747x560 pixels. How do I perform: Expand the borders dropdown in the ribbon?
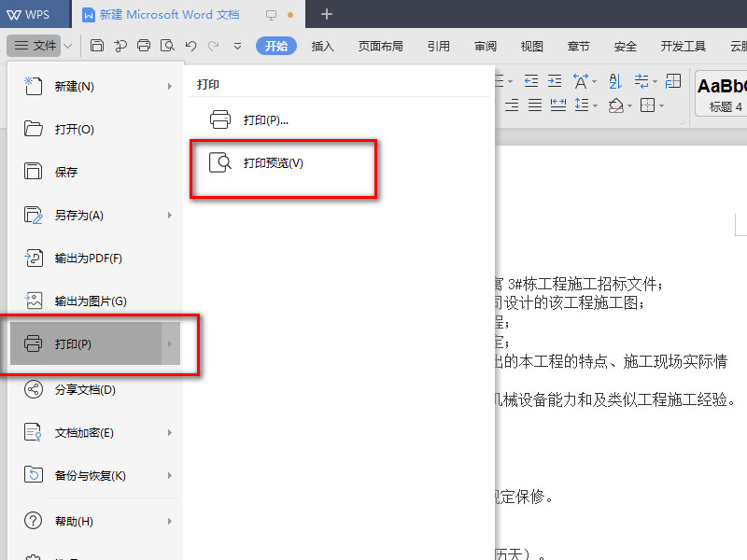[x=661, y=105]
